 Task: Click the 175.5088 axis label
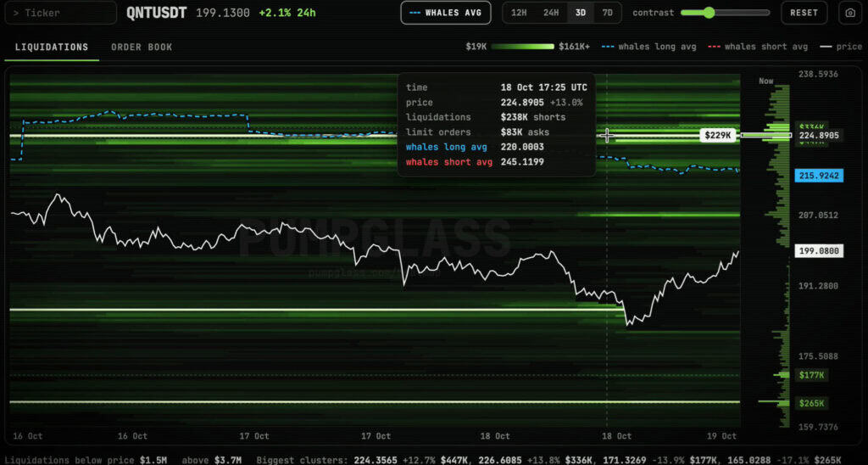coord(816,356)
